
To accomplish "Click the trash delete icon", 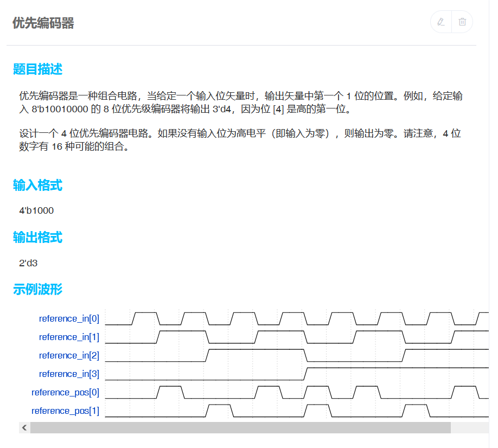I will point(462,22).
